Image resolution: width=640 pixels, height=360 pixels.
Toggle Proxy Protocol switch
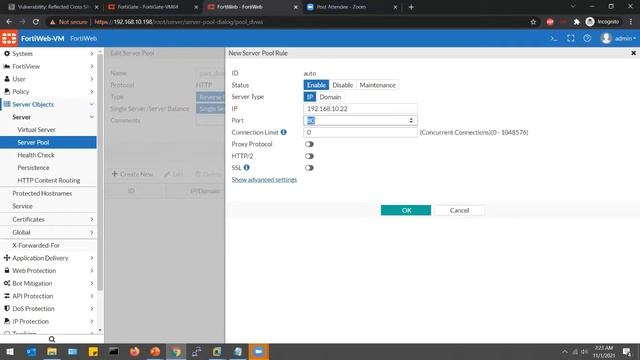click(309, 144)
